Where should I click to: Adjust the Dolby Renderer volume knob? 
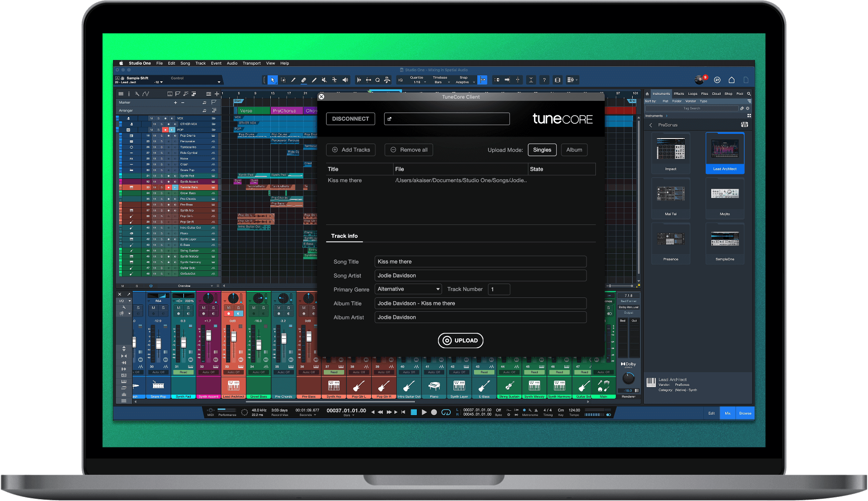coord(628,378)
